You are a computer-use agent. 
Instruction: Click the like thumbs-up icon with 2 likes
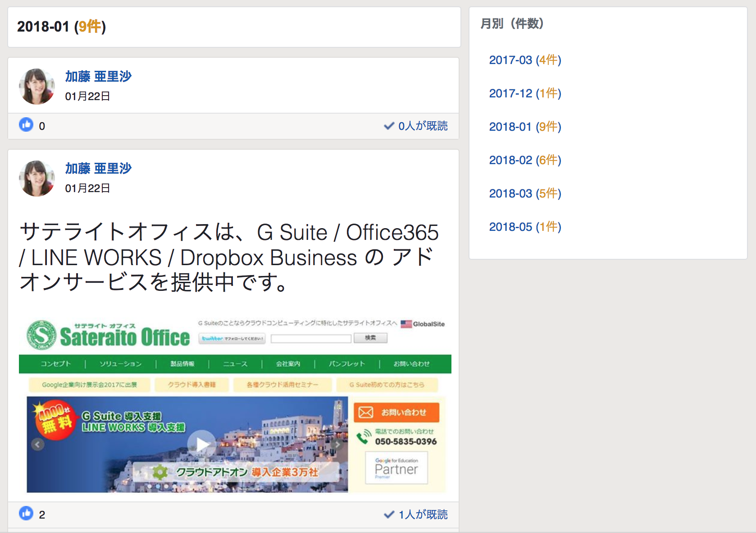pyautogui.click(x=26, y=513)
